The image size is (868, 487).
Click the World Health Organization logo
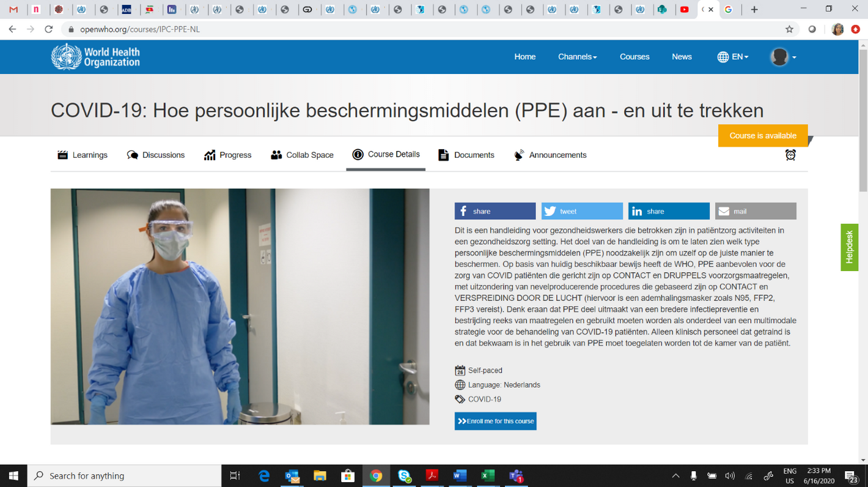coord(95,56)
